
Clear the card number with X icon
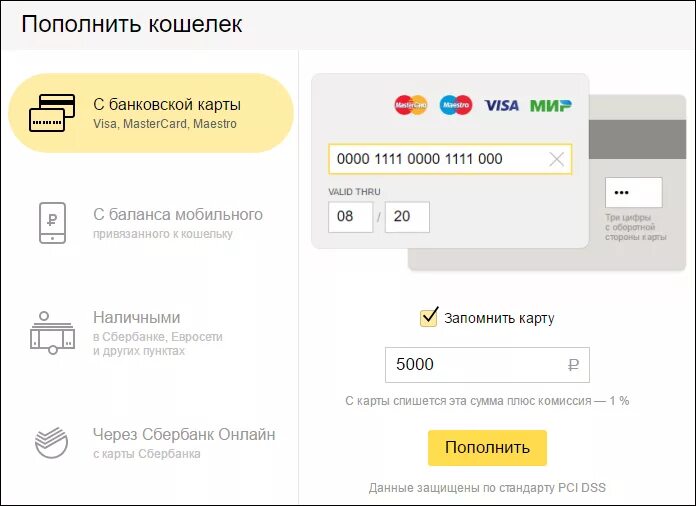(x=557, y=159)
